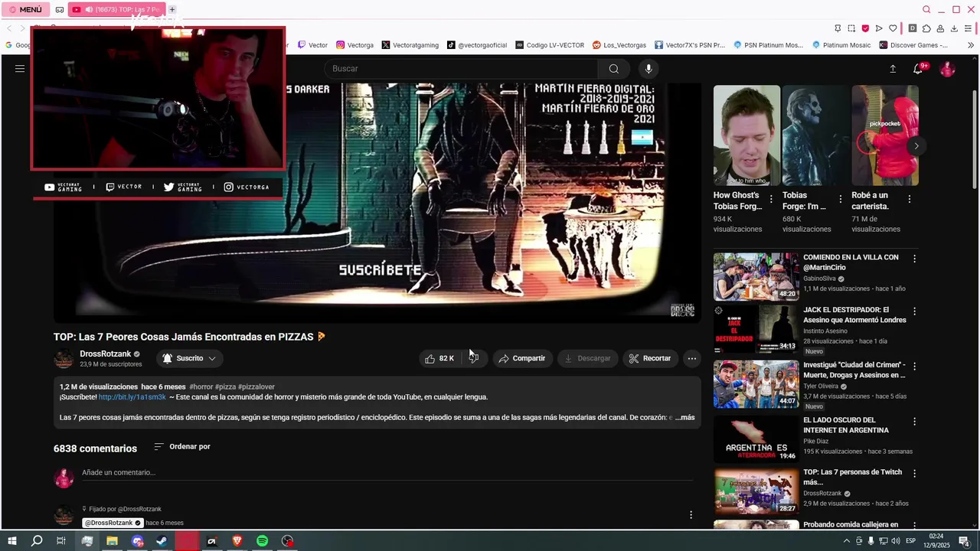980x551 pixels.
Task: Open the browser extensions cube icon
Action: [x=926, y=28]
